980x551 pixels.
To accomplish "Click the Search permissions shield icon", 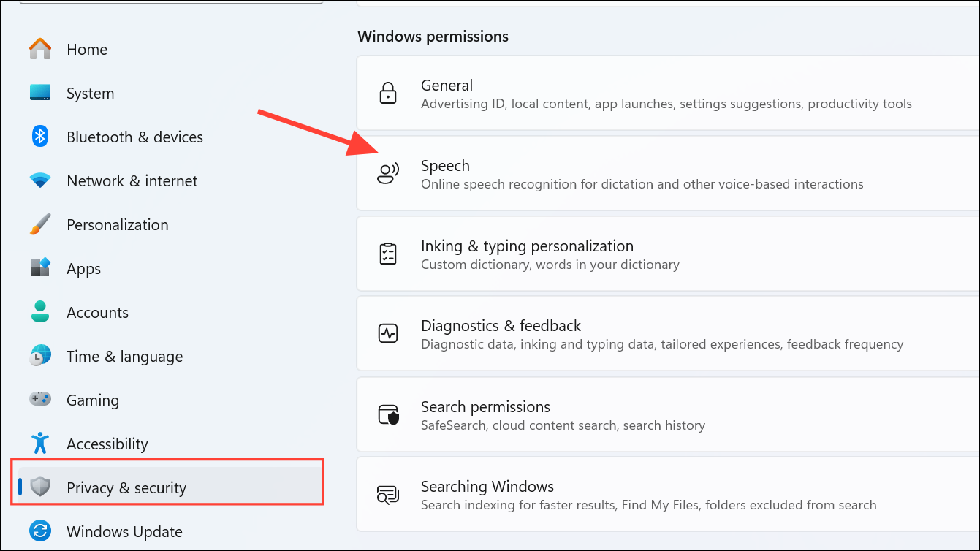I will click(x=389, y=414).
